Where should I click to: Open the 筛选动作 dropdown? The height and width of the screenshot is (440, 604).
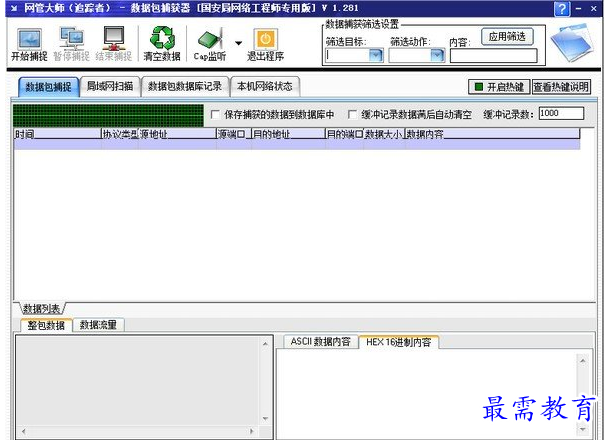437,55
